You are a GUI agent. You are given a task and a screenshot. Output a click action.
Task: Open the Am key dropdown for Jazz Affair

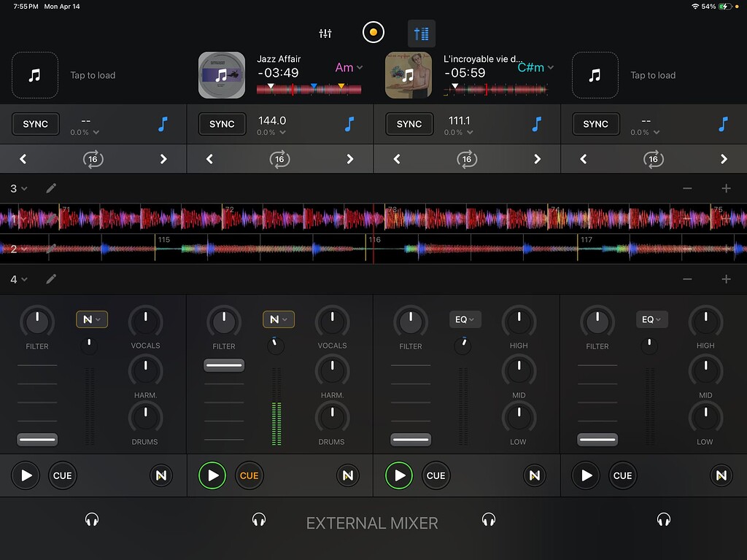pos(349,67)
